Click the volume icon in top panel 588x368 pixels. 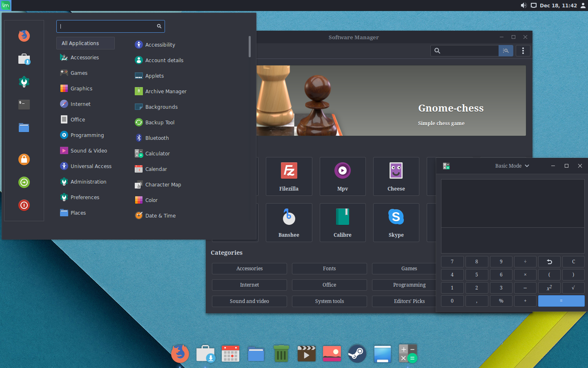pos(523,5)
